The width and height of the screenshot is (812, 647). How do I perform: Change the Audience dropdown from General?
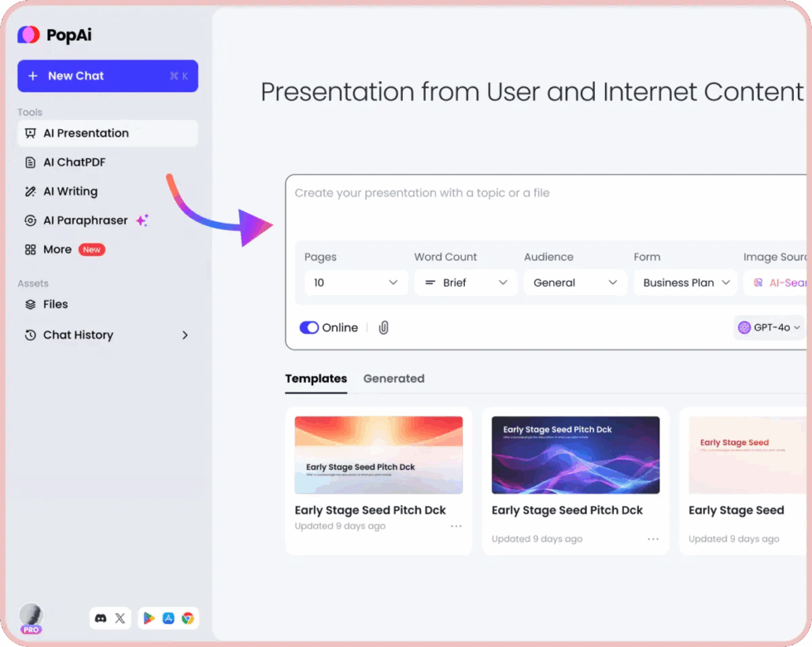[x=575, y=282]
